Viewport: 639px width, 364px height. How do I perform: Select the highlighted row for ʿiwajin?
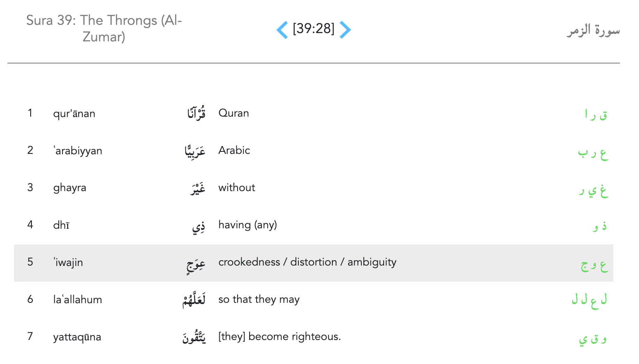(x=313, y=263)
